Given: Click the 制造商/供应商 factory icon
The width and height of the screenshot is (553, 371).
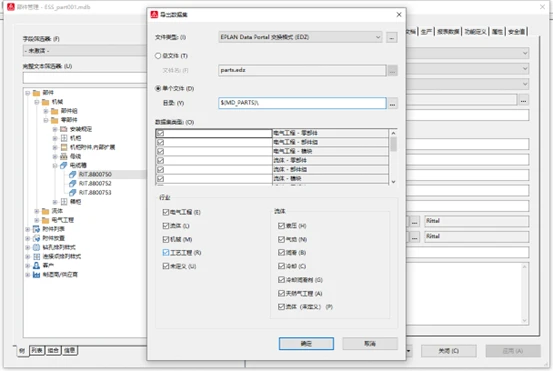Looking at the screenshot, I should click(36, 274).
